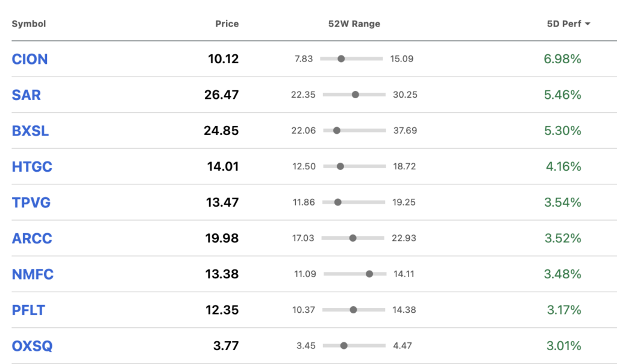Open the PFLT ticker link

(x=28, y=310)
